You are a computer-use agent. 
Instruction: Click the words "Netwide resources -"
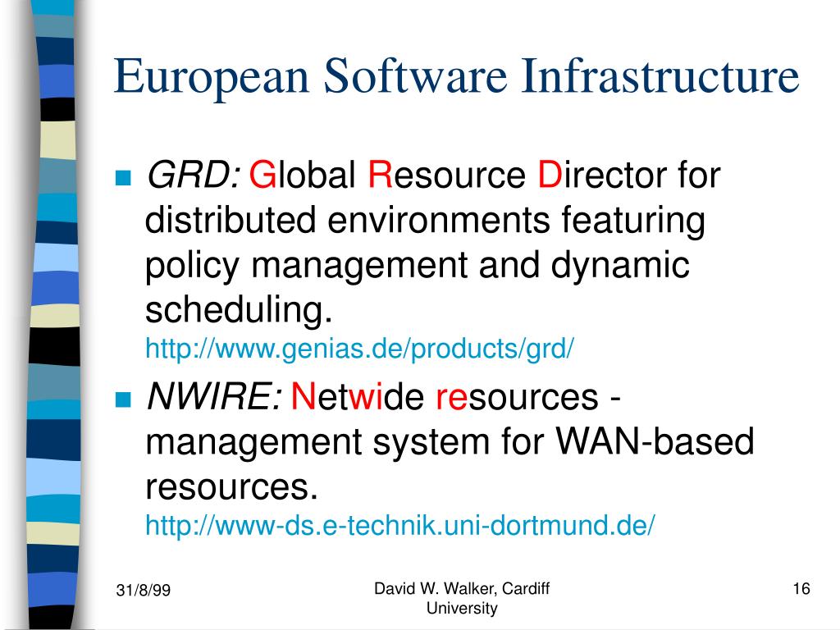[456, 397]
